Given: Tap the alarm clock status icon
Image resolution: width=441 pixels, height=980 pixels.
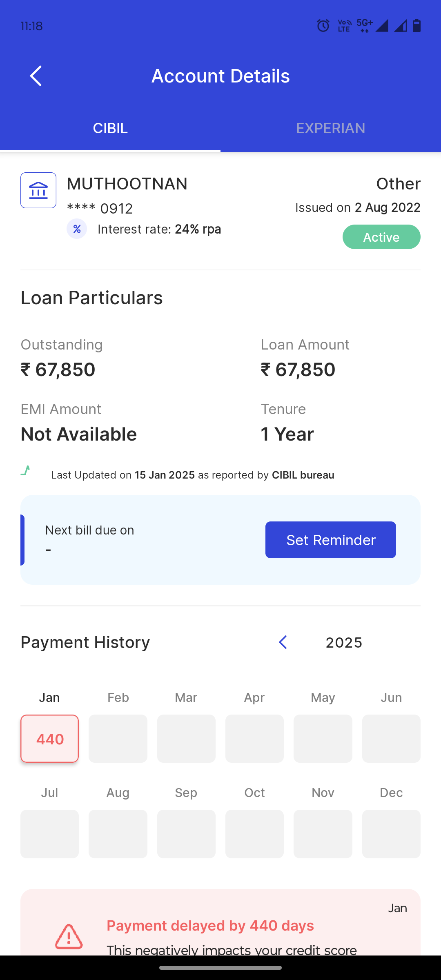Looking at the screenshot, I should (x=323, y=26).
